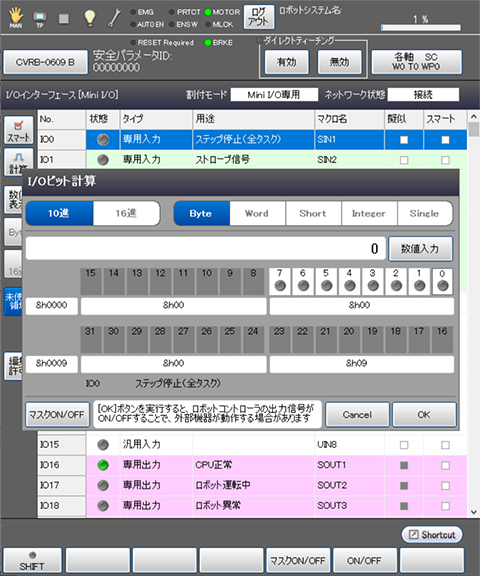
Task: Check the スマート checkbox for IO15
Action: click(x=445, y=445)
